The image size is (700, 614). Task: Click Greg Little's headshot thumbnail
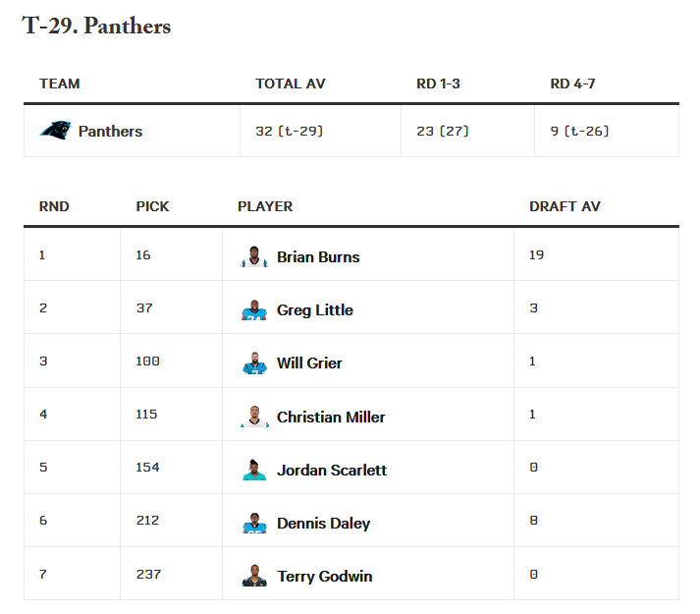pyautogui.click(x=254, y=310)
